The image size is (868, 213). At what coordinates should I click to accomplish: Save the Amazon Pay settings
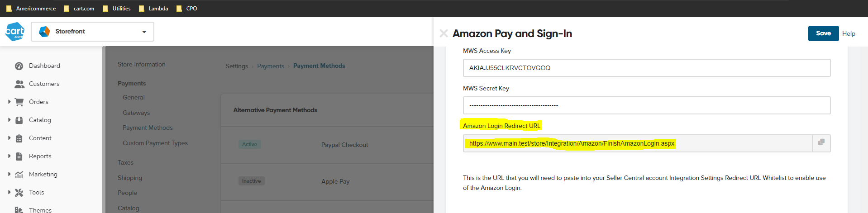click(823, 33)
